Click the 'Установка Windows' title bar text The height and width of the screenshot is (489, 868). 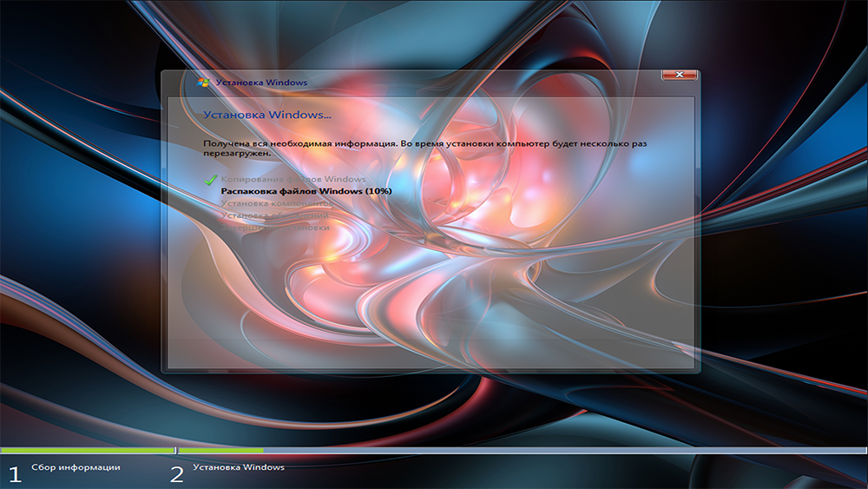[261, 83]
